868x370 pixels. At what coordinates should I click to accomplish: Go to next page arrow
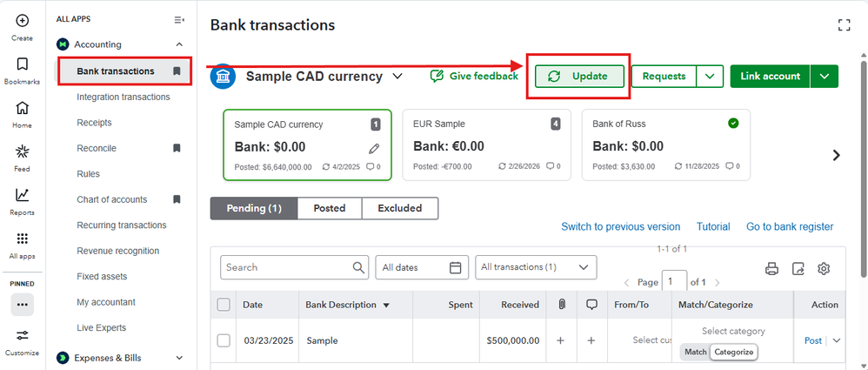pyautogui.click(x=718, y=282)
